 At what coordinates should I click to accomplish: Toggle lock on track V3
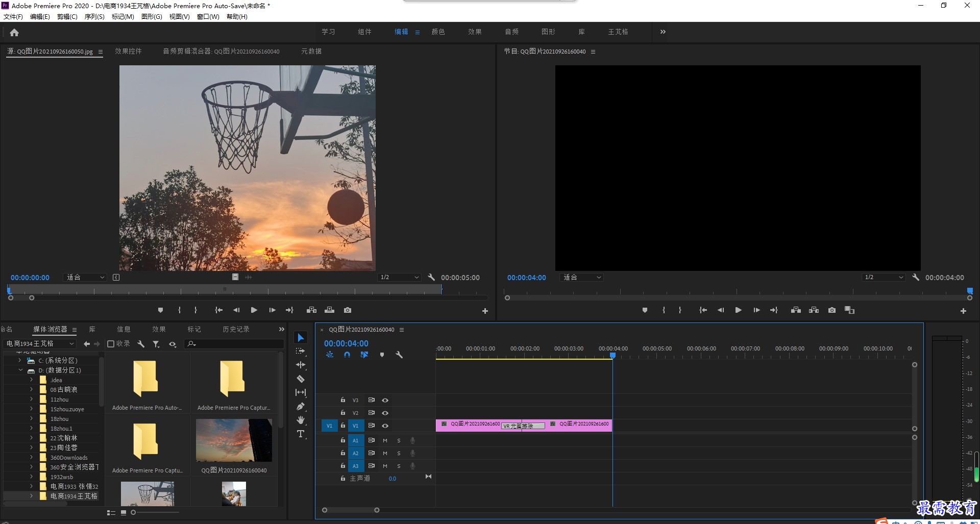click(343, 400)
